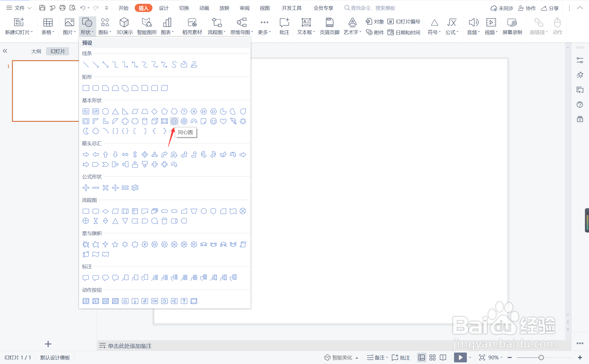Viewport: 589px width, 364px height.
Task: Click the Share (分享) button
Action: click(x=550, y=8)
